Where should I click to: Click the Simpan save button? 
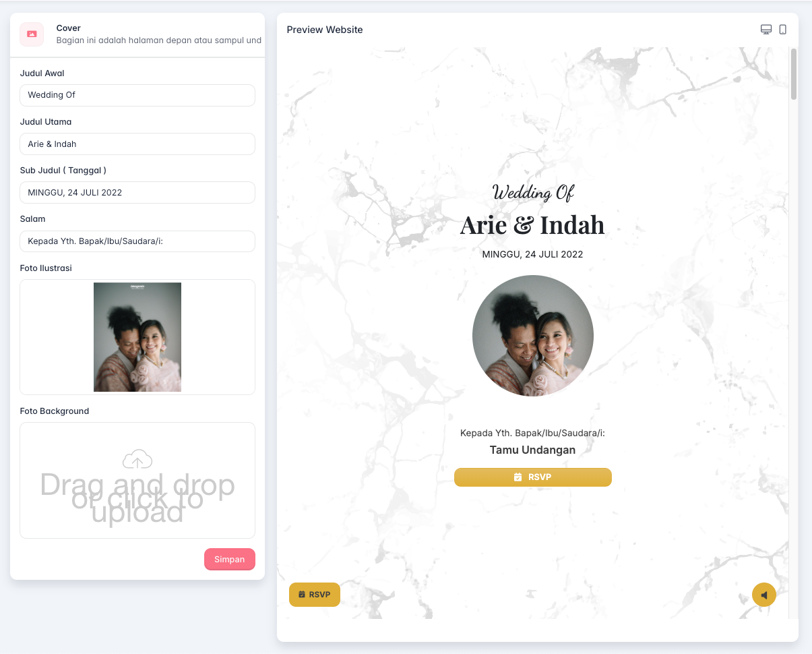click(230, 560)
